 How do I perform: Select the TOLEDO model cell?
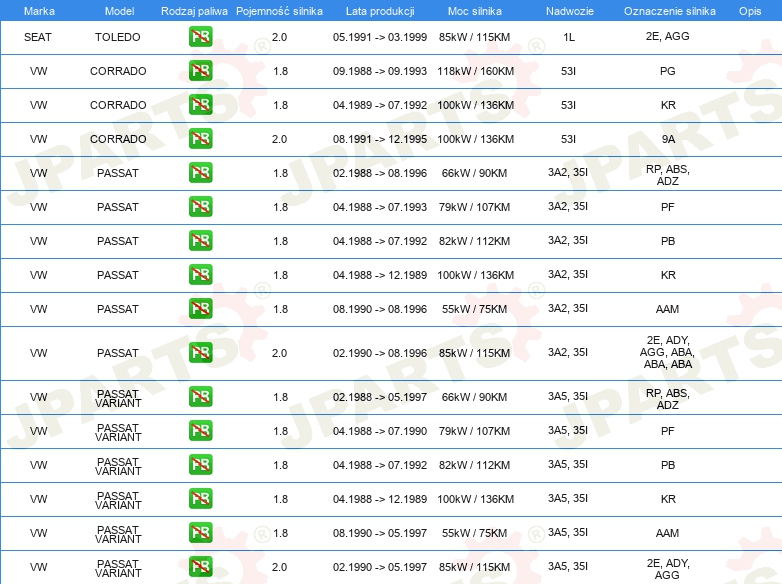(118, 37)
